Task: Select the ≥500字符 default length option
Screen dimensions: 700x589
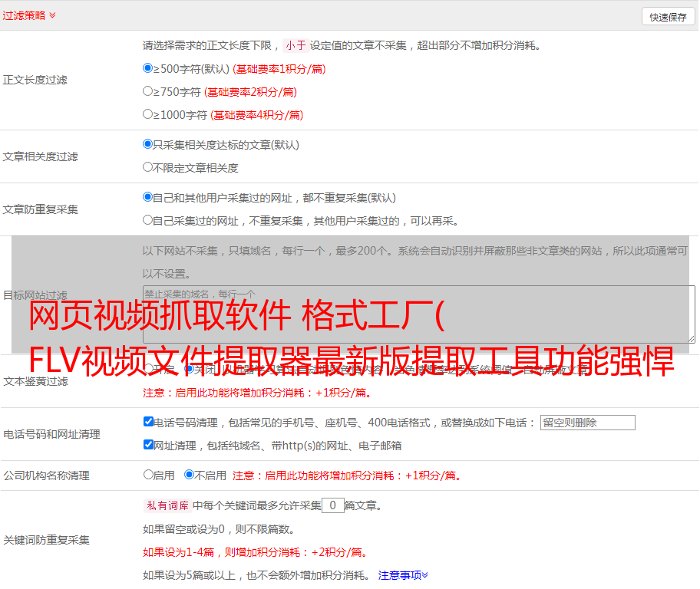Action: 148,68
